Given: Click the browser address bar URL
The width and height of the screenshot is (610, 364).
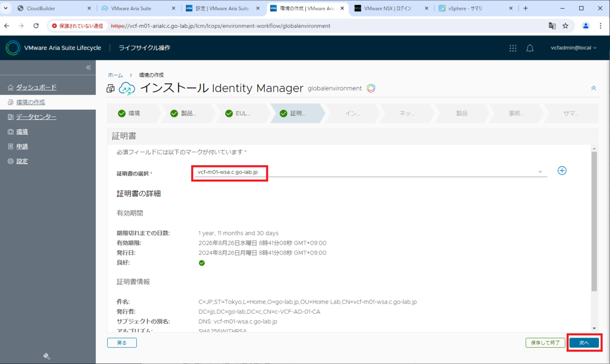Looking at the screenshot, I should (x=220, y=26).
